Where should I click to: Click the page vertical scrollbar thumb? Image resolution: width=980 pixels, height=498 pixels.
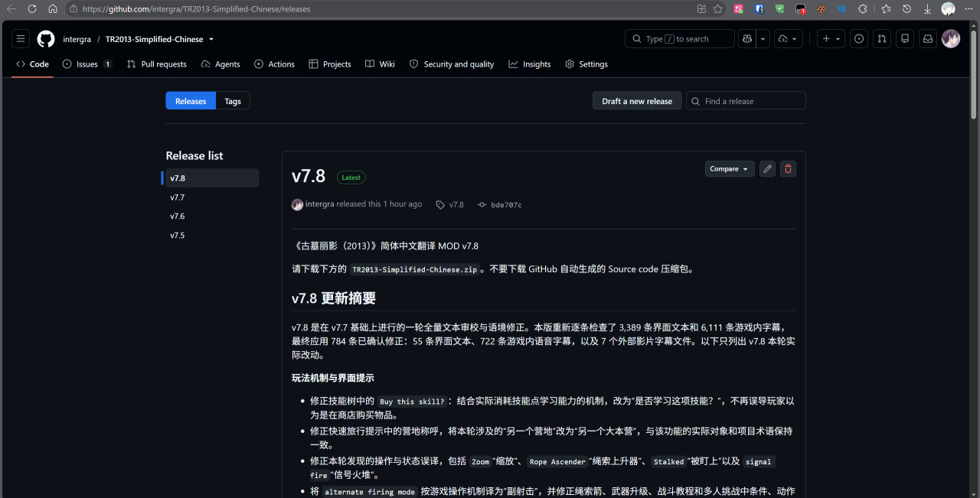pos(974,73)
